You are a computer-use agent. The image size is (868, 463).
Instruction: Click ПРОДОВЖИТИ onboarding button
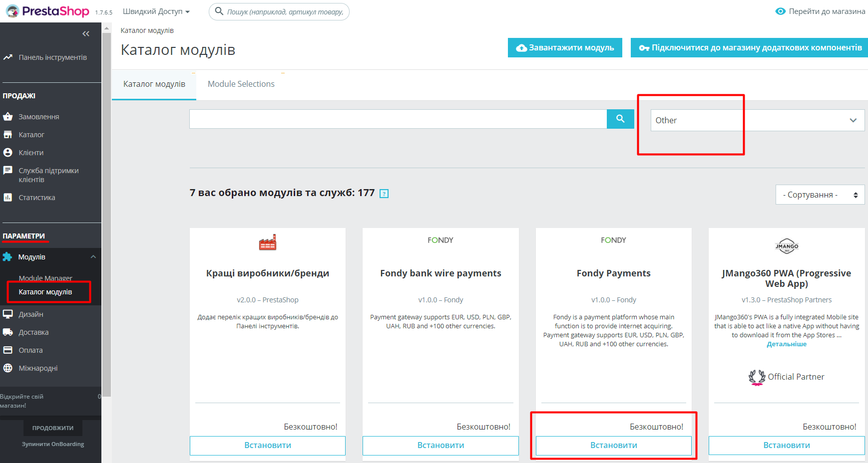click(x=53, y=428)
